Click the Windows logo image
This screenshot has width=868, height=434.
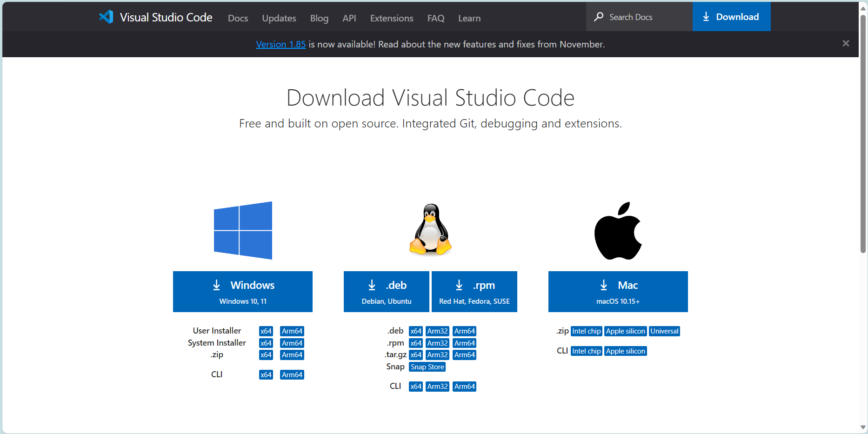point(243,230)
